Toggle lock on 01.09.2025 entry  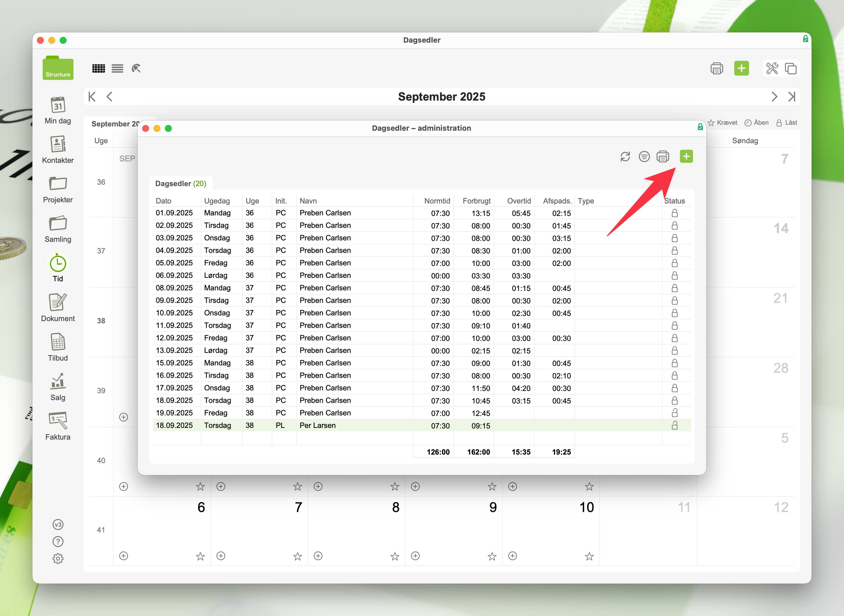675,213
